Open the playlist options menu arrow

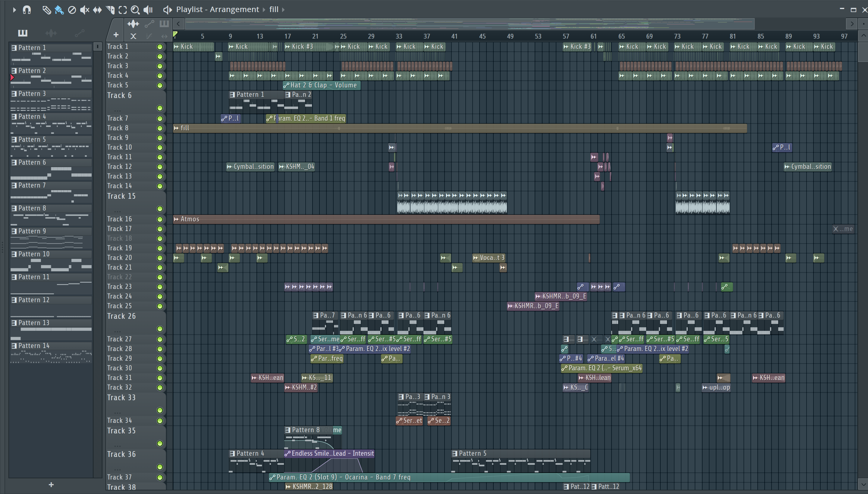(x=14, y=10)
